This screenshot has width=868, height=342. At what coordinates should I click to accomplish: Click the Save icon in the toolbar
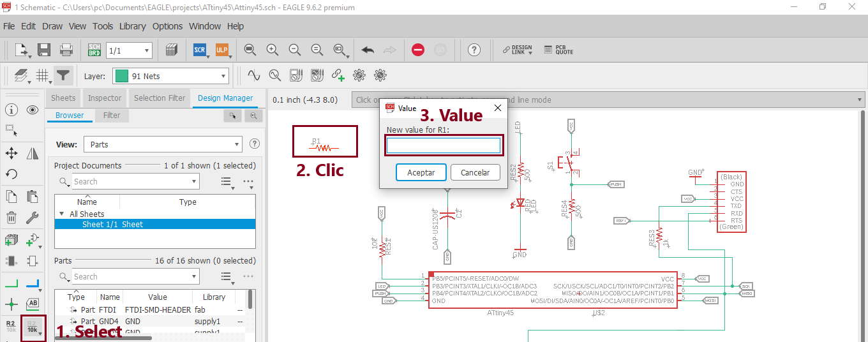(44, 50)
